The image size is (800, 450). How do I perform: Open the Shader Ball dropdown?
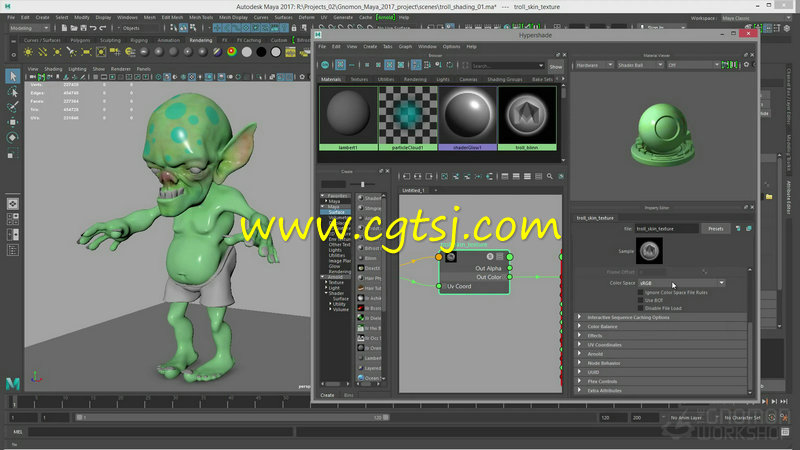tap(640, 65)
